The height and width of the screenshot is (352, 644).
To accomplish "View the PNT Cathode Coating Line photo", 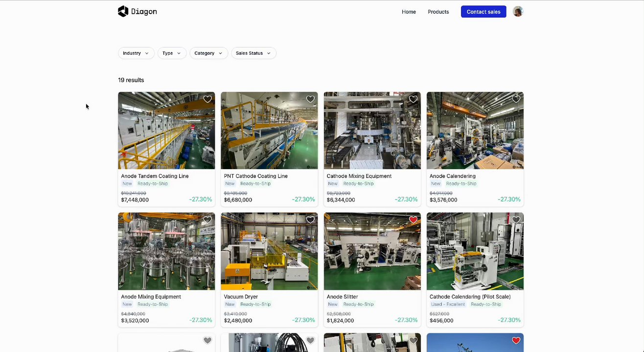I will (x=269, y=131).
